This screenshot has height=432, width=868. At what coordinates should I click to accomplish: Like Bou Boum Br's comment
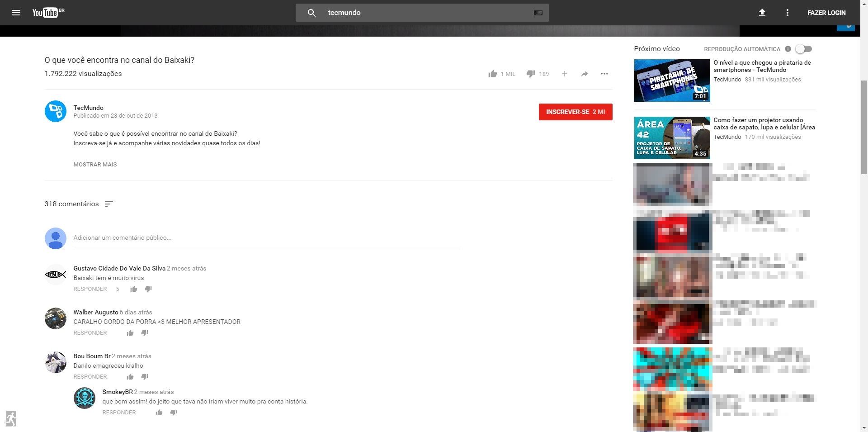130,377
